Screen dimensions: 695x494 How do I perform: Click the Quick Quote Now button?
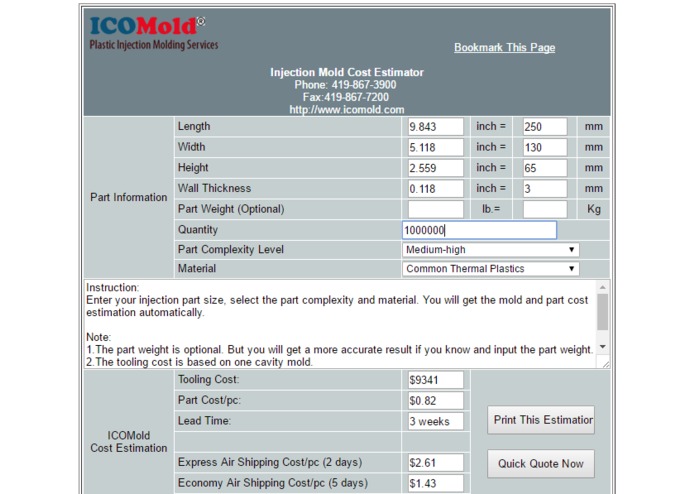541,464
